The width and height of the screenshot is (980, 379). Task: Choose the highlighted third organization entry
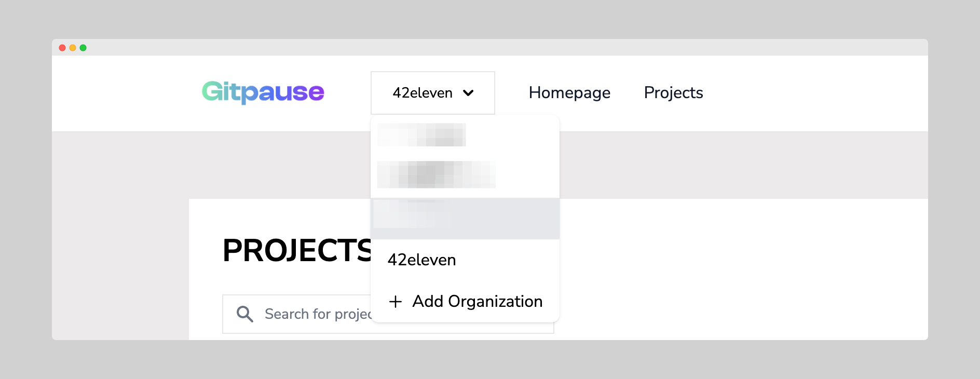pyautogui.click(x=465, y=218)
